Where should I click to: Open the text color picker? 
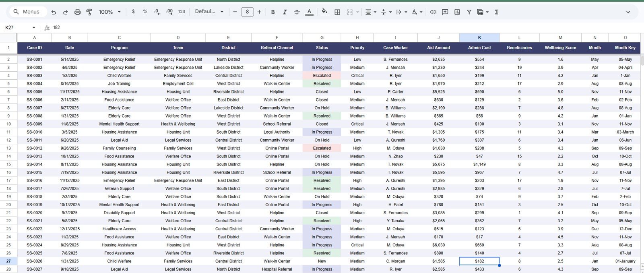pyautogui.click(x=309, y=12)
